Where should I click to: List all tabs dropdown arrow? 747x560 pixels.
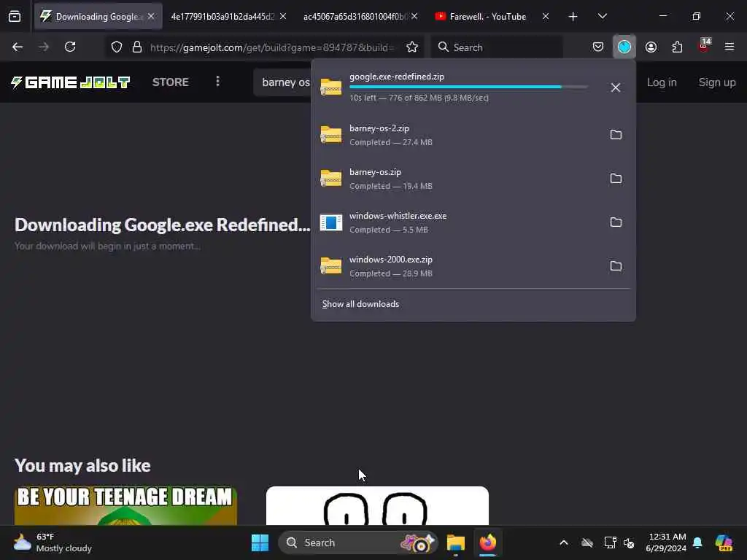602,17
